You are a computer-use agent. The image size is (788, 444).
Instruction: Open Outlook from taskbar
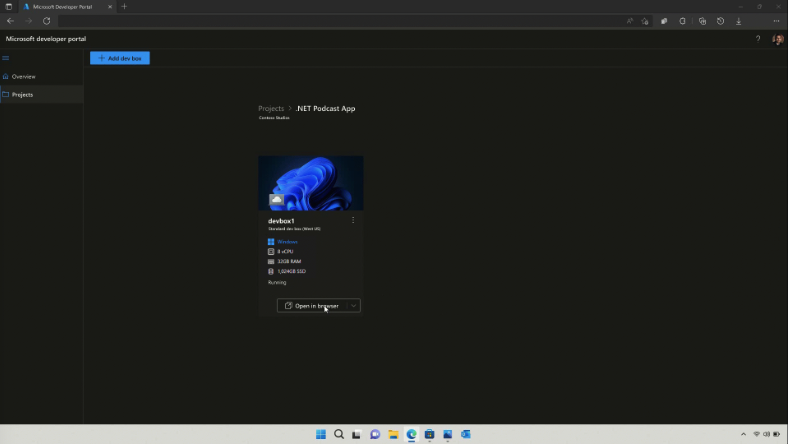[465, 434]
